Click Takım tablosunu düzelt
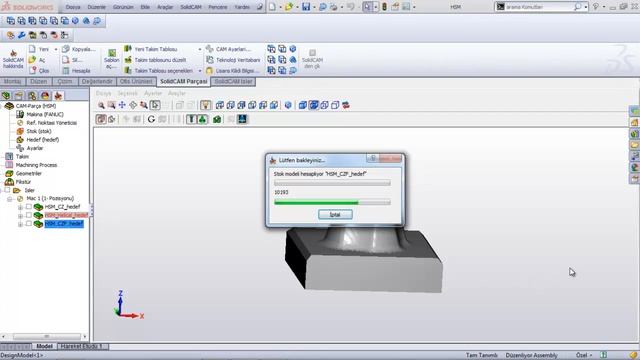This screenshot has width=640, height=360. click(x=156, y=60)
